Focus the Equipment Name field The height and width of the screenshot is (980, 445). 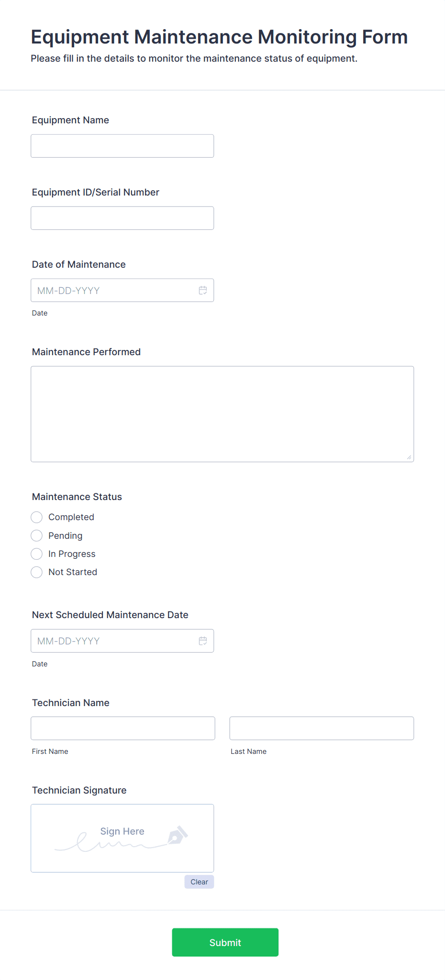(122, 146)
